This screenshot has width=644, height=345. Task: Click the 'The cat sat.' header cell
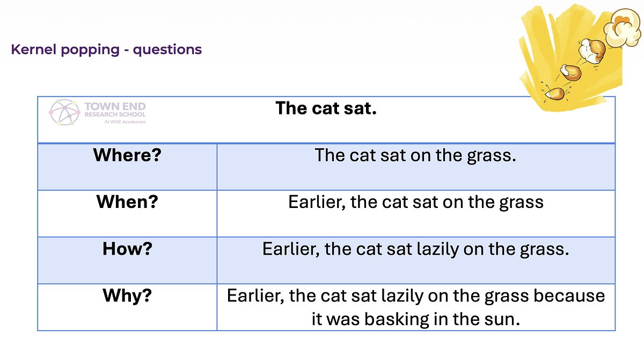coord(326,120)
